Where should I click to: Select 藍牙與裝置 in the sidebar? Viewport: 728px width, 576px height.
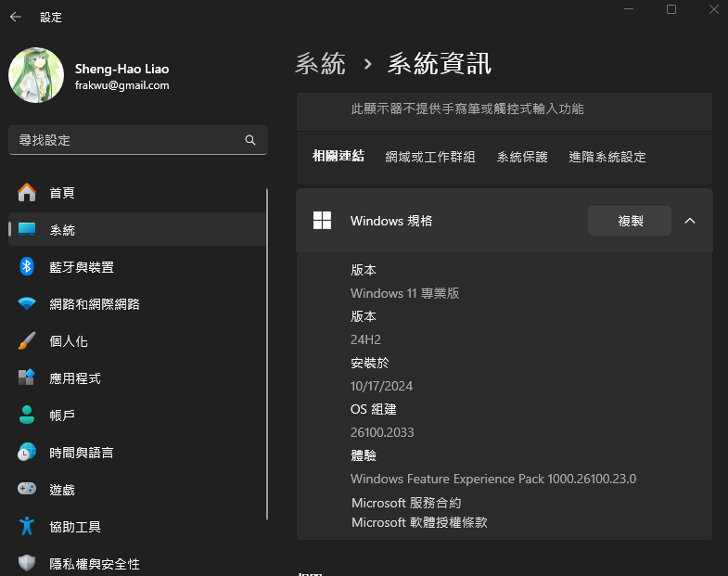[x=138, y=266]
